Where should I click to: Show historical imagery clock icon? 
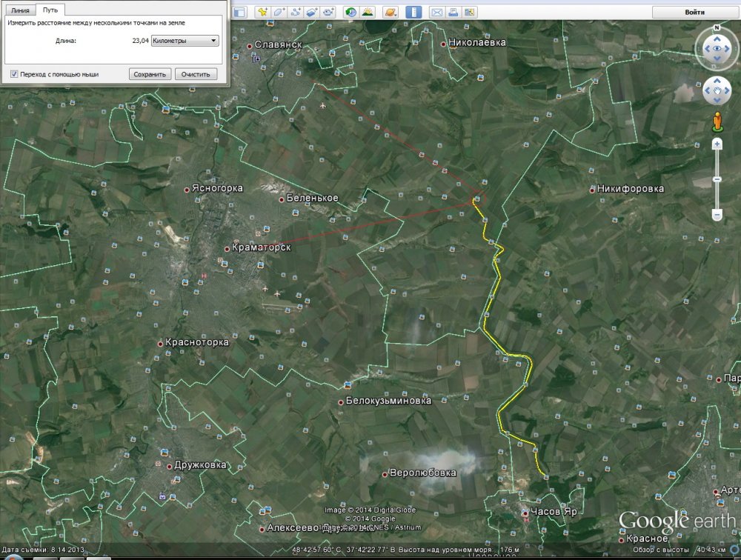(350, 13)
